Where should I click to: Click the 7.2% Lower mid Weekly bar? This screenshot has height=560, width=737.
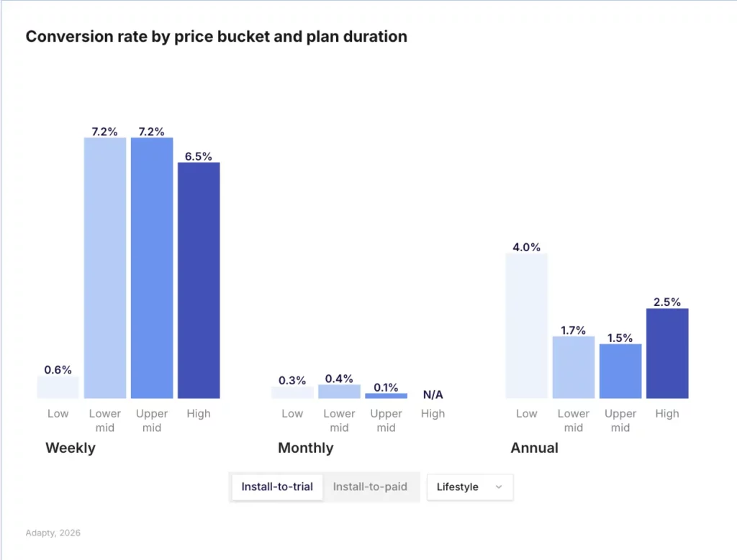pos(105,266)
